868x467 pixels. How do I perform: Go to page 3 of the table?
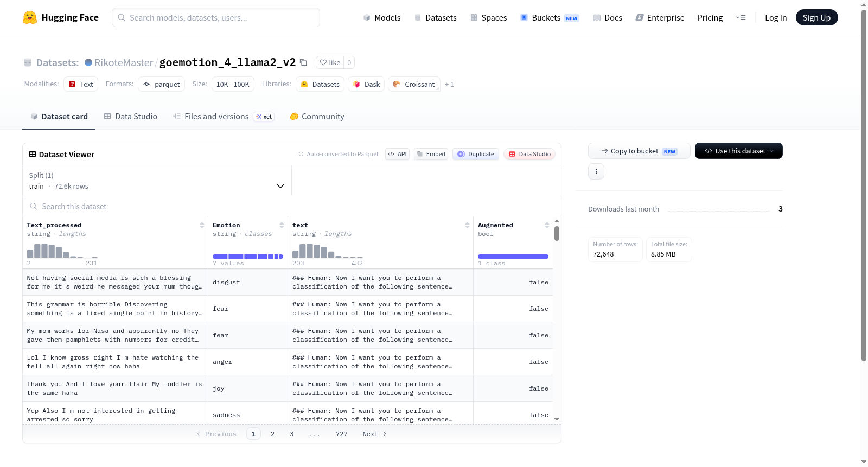pyautogui.click(x=292, y=434)
